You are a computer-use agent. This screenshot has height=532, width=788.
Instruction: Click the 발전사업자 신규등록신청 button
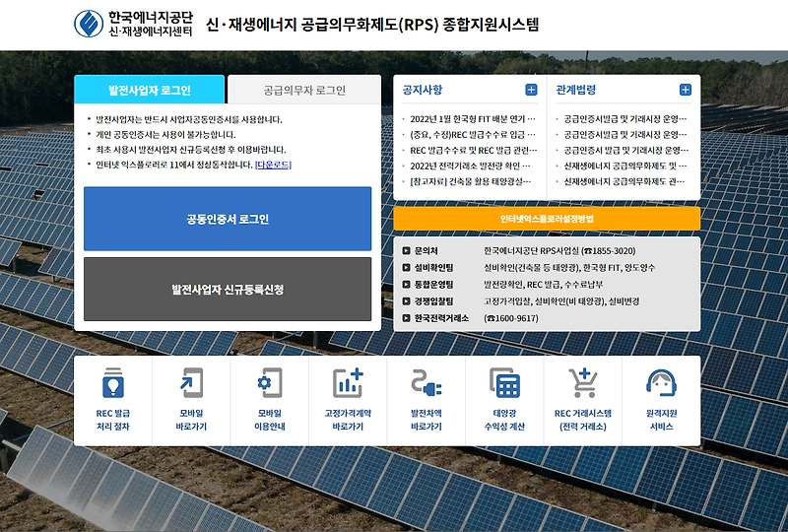pyautogui.click(x=228, y=289)
